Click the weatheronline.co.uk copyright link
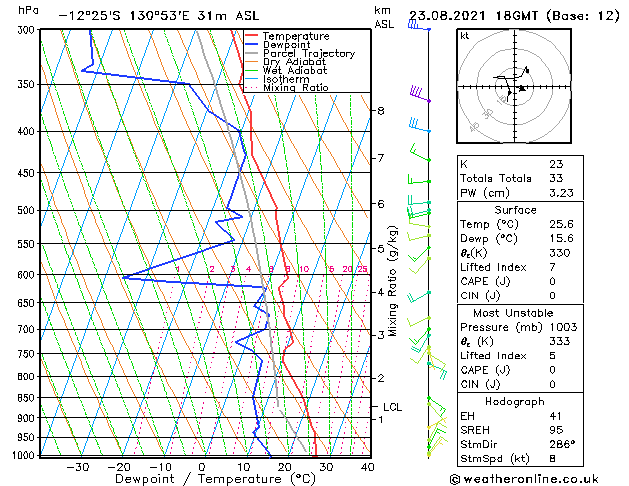This screenshot has width=629, height=486. point(524,479)
